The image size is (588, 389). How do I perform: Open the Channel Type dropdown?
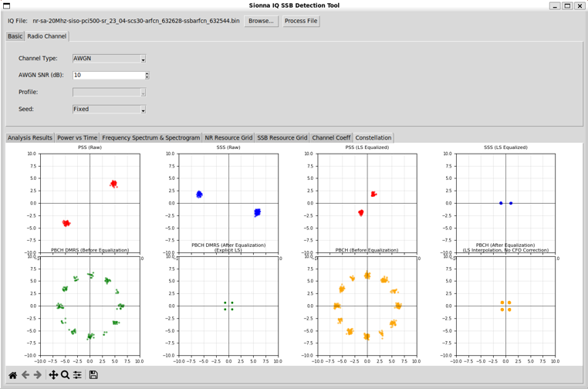coord(109,59)
